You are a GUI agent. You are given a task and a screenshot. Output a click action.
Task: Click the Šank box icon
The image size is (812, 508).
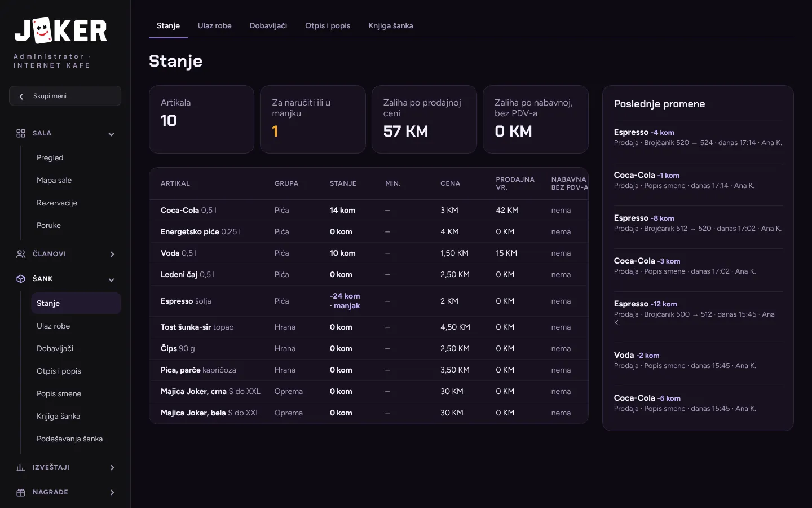[x=21, y=279]
